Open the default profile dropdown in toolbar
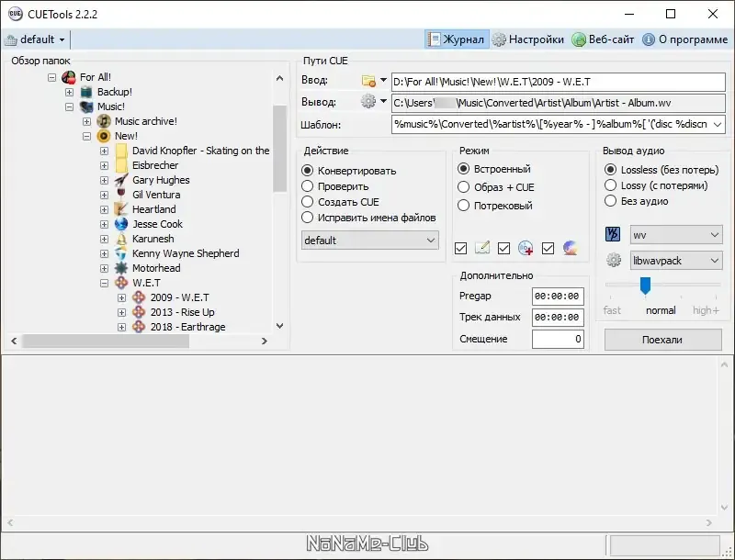 point(62,39)
